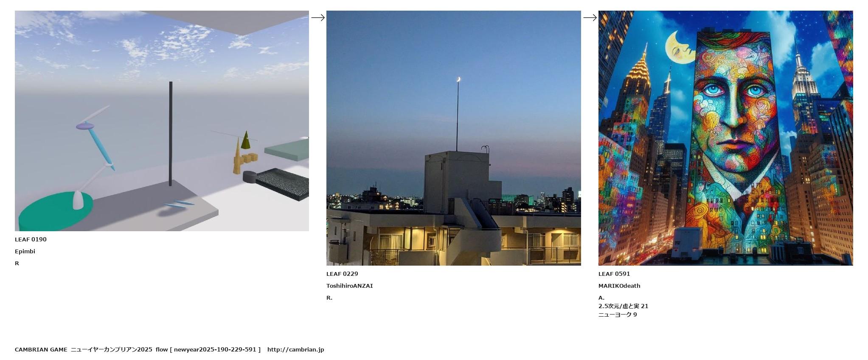The height and width of the screenshot is (360, 868).
Task: Click the R. caption under rooftop photo
Action: tap(329, 298)
